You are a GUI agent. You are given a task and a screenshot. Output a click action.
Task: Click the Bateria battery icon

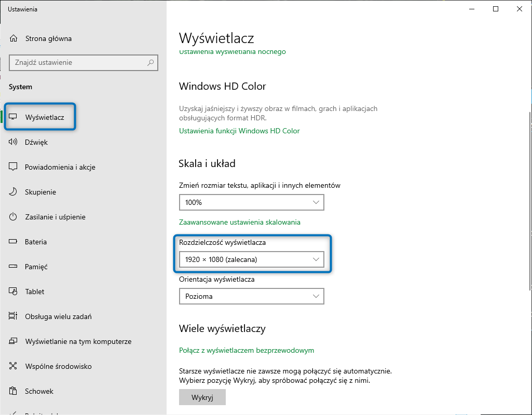pos(14,242)
